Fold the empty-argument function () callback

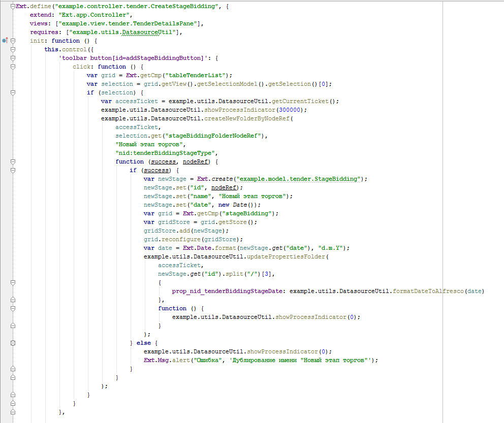tap(13, 309)
